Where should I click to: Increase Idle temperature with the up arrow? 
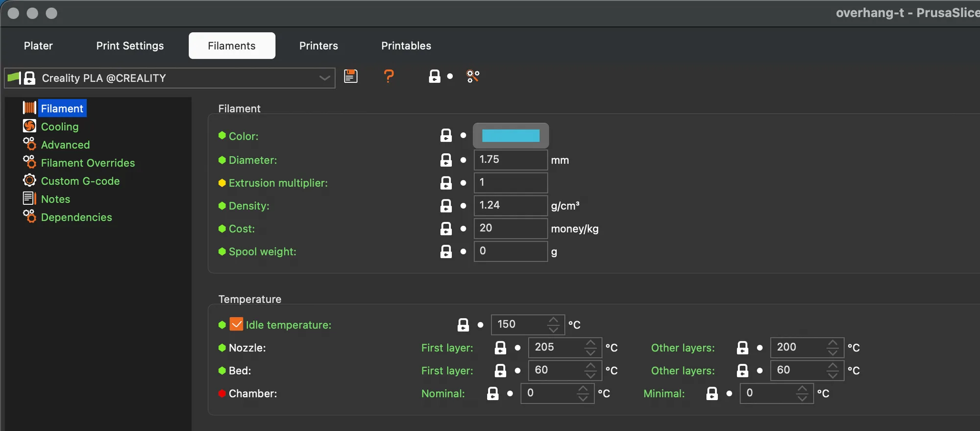tap(553, 320)
